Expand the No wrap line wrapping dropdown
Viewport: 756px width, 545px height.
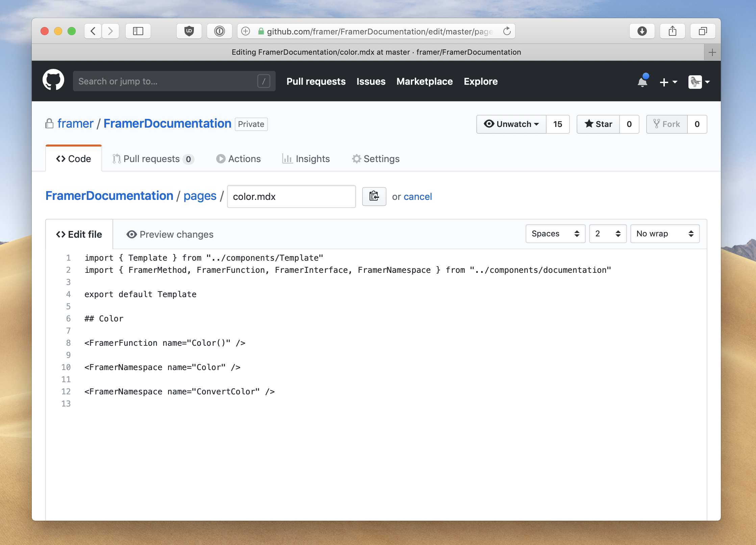point(664,234)
